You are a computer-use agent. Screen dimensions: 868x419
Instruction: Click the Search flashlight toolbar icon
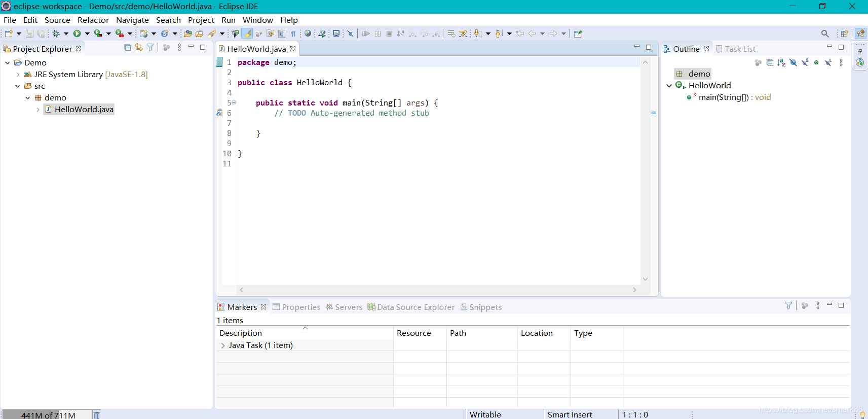[212, 33]
